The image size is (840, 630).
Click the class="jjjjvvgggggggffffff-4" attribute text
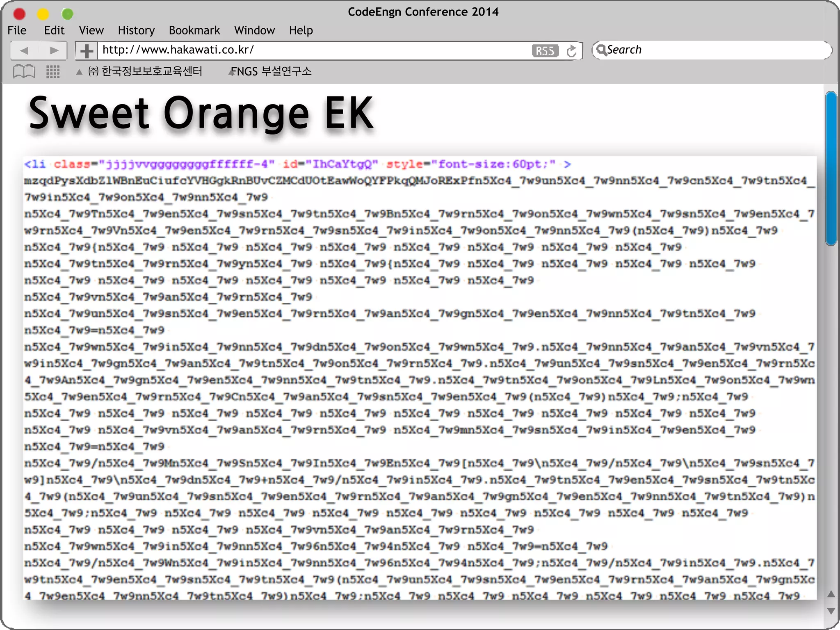164,164
